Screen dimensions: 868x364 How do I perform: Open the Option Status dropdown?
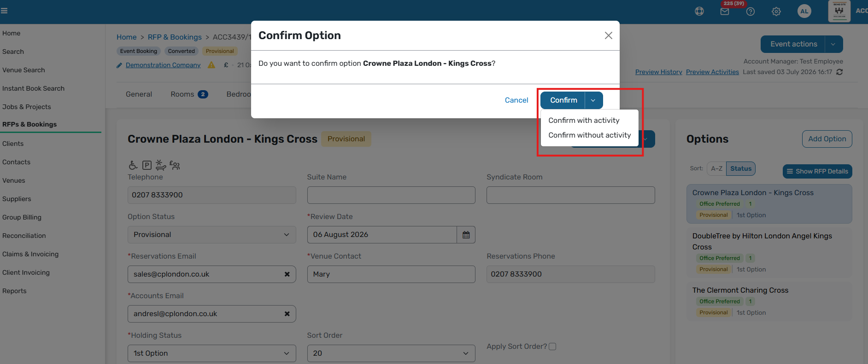click(x=211, y=235)
